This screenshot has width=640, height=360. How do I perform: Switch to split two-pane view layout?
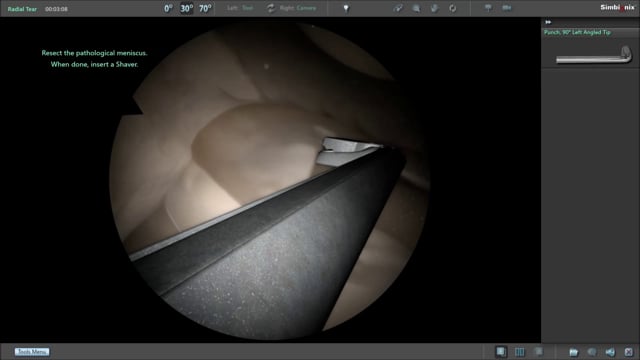coord(520,351)
